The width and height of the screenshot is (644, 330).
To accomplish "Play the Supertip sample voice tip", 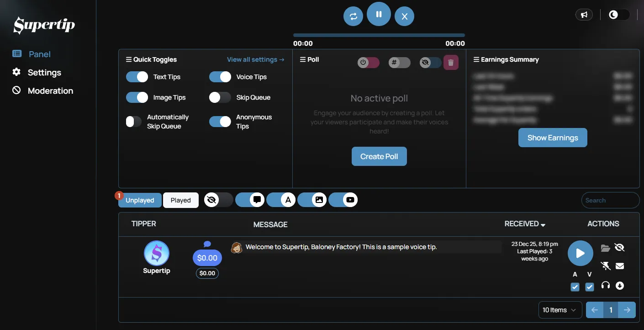I will coord(581,253).
